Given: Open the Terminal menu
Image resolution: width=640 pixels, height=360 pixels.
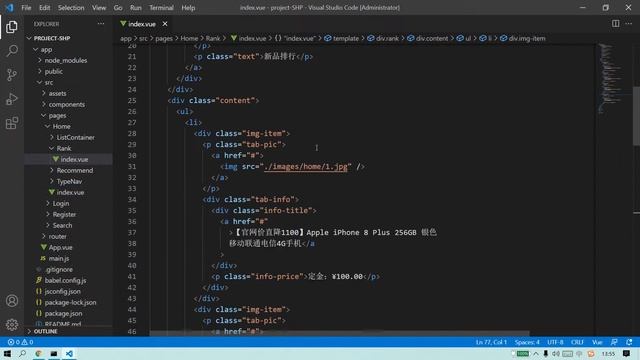Looking at the screenshot, I should click(161, 7).
